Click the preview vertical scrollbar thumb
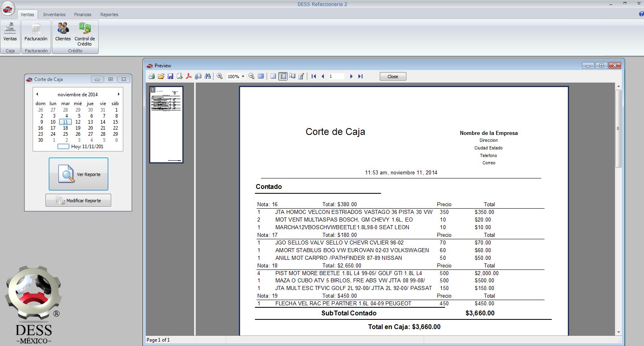This screenshot has width=644, height=346. tap(618, 128)
